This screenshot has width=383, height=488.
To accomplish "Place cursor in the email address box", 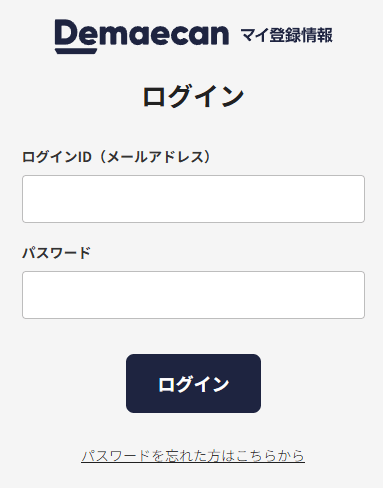I will (x=193, y=199).
